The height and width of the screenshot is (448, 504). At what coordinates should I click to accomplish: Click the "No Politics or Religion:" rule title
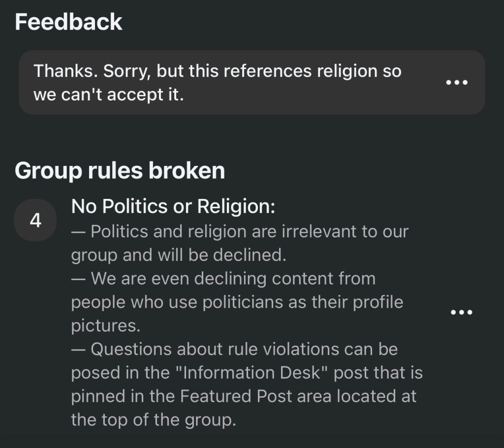click(x=173, y=207)
